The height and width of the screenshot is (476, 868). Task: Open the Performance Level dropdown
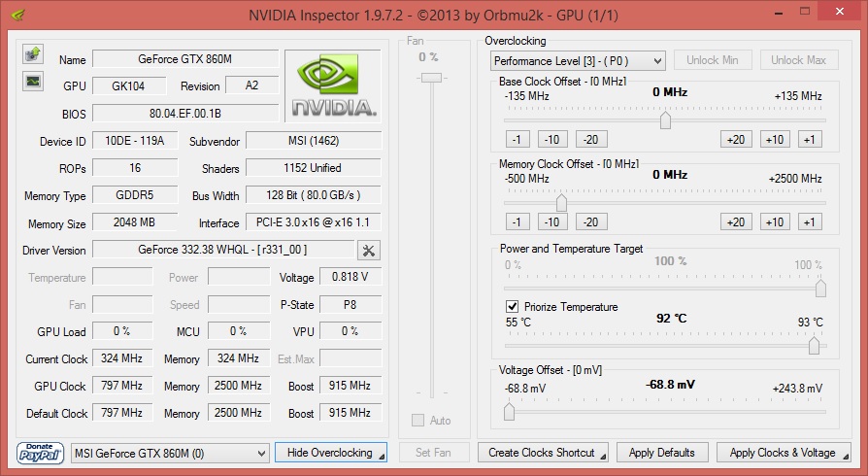click(578, 61)
